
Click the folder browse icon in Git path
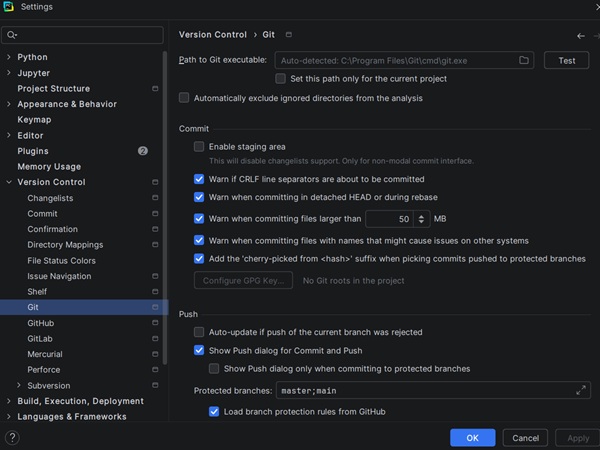pos(524,61)
